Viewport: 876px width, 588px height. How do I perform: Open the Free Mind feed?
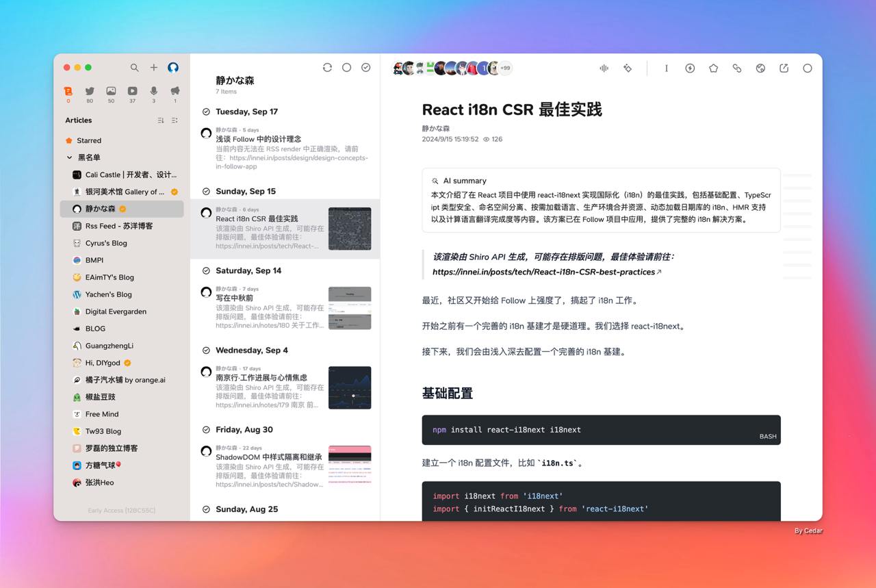click(x=122, y=414)
